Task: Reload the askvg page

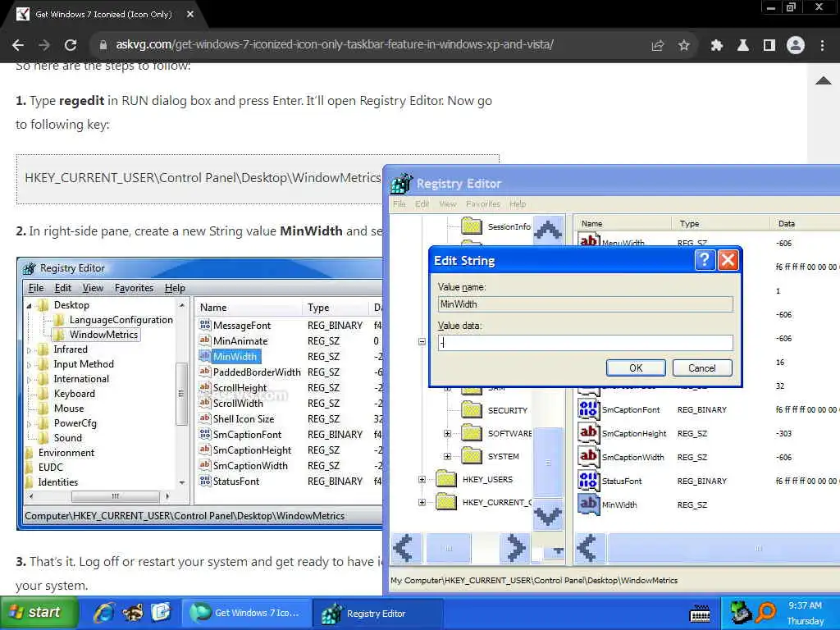Action: pyautogui.click(x=71, y=45)
